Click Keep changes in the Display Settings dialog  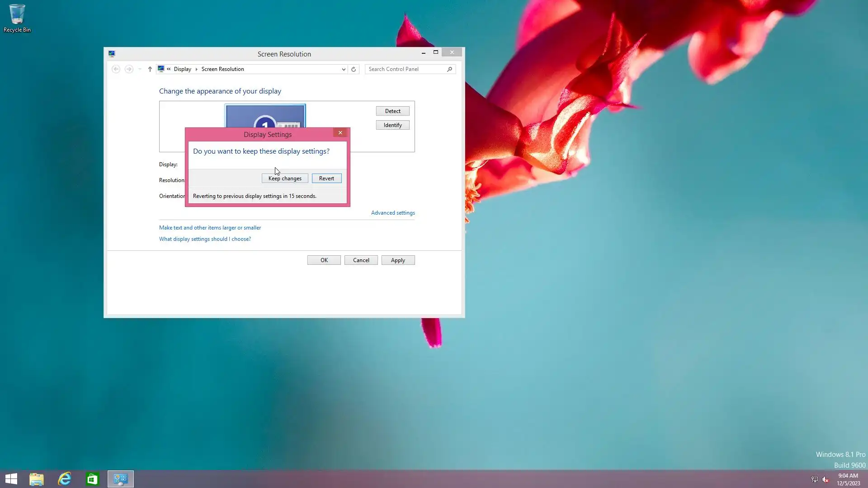pos(285,178)
